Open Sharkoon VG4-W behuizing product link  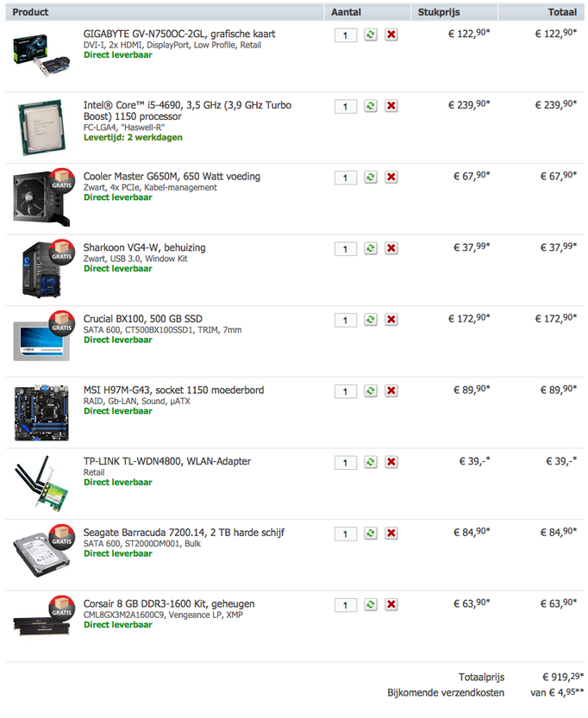[x=144, y=247]
